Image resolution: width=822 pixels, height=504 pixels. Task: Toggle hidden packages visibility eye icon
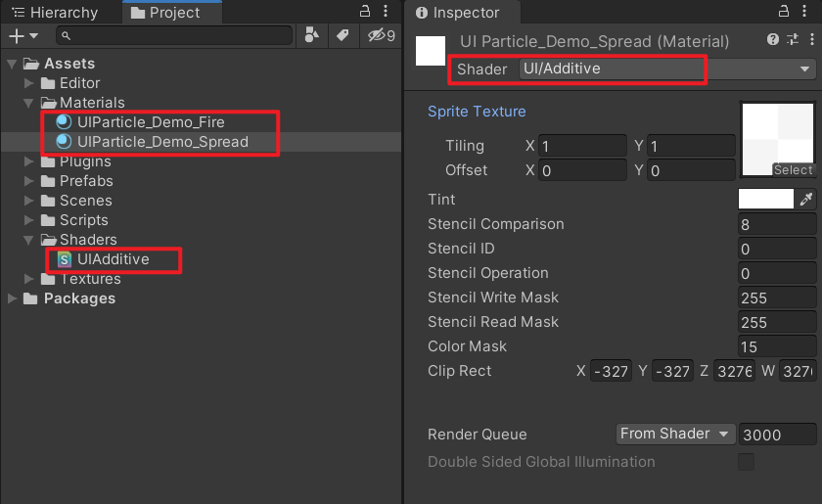381,35
